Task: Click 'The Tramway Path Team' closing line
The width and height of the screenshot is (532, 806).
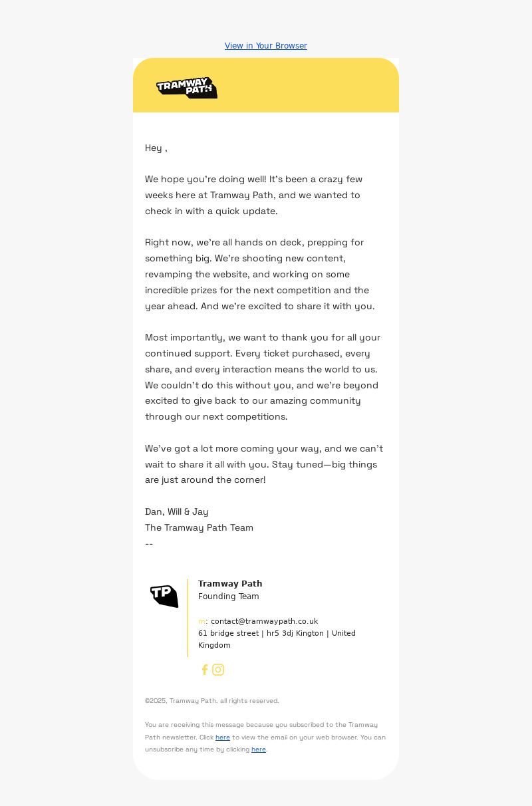Action: click(199, 527)
